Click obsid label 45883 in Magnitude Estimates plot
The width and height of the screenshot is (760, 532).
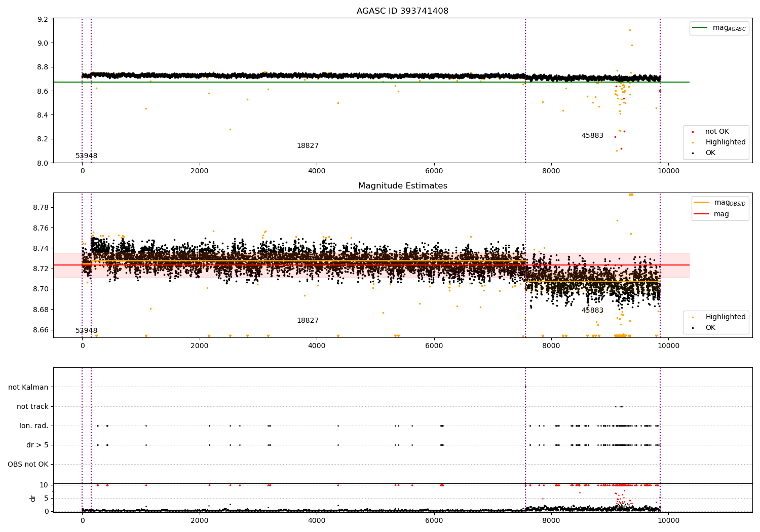pyautogui.click(x=592, y=311)
